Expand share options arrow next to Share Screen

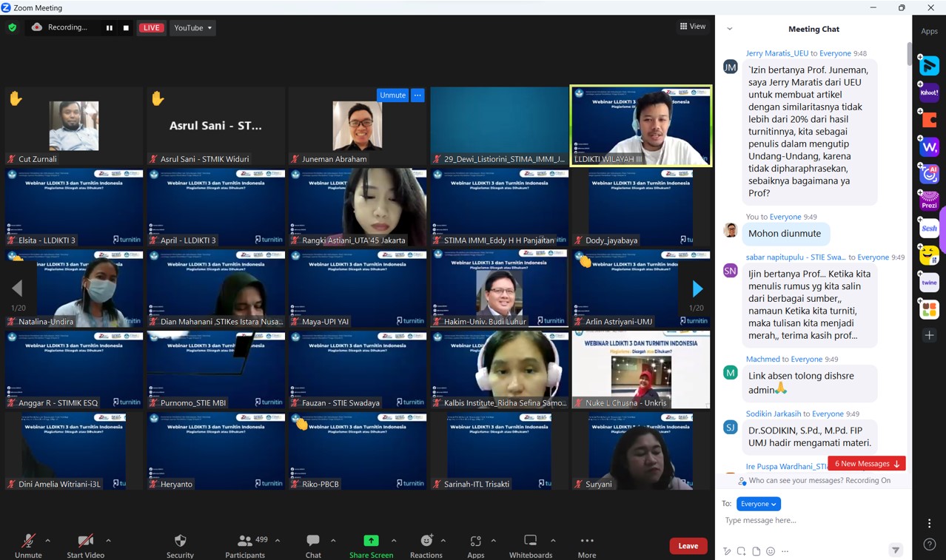pos(394,541)
